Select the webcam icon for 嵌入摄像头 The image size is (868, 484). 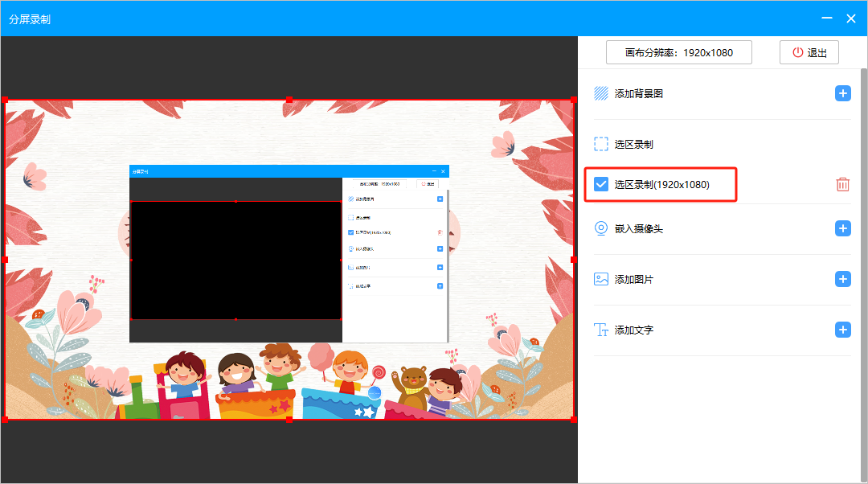point(601,229)
